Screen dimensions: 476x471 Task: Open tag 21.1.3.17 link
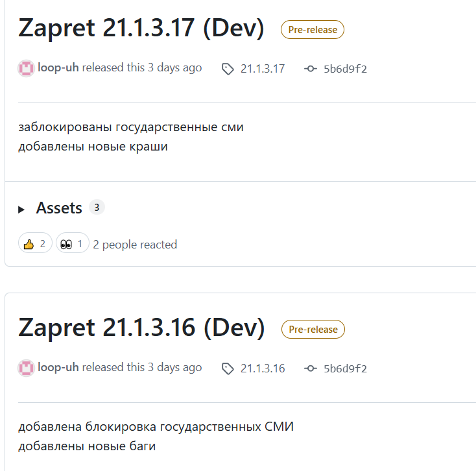[x=263, y=69]
